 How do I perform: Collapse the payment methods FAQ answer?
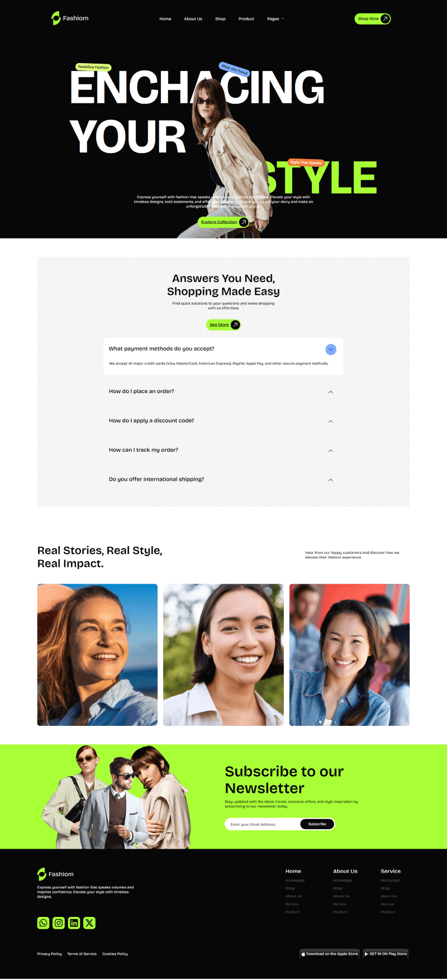coord(331,350)
